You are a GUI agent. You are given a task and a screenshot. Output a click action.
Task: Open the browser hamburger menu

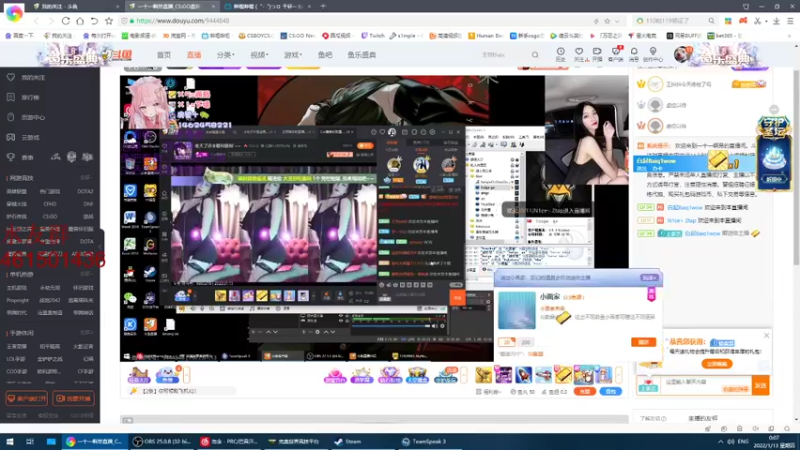pyautogui.click(x=790, y=21)
